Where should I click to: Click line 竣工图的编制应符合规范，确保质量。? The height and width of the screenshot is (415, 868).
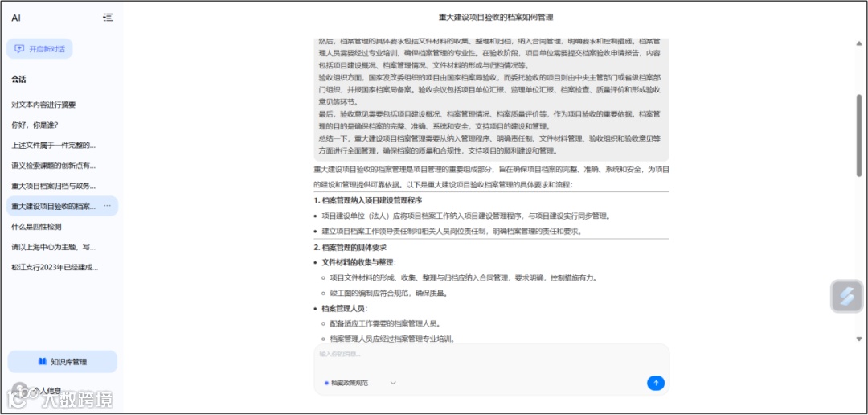click(389, 294)
